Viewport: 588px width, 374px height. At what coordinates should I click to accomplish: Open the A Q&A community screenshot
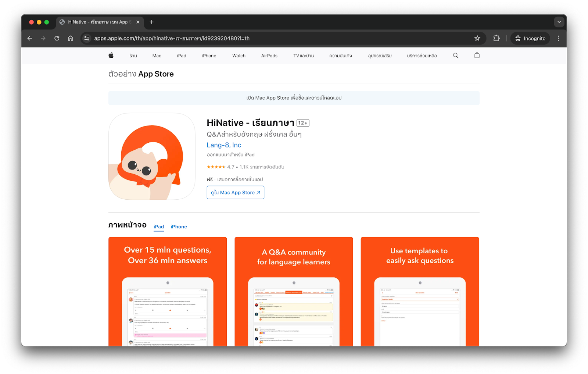click(x=294, y=292)
